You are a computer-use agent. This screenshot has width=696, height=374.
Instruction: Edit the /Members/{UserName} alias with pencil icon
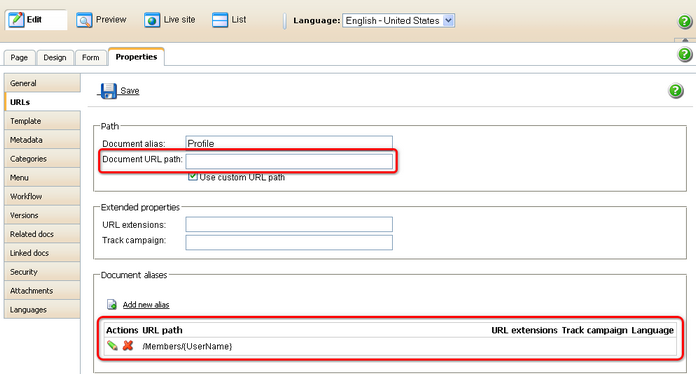coord(112,346)
